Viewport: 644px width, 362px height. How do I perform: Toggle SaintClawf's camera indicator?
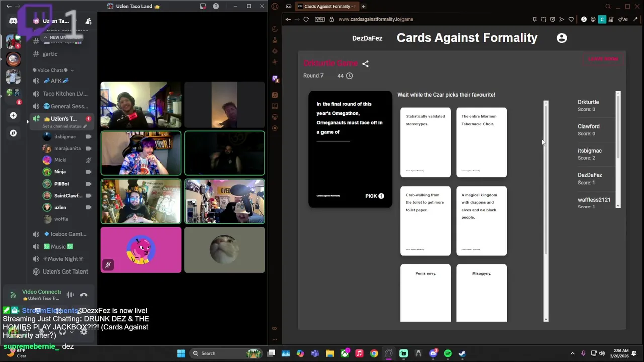pos(89,195)
